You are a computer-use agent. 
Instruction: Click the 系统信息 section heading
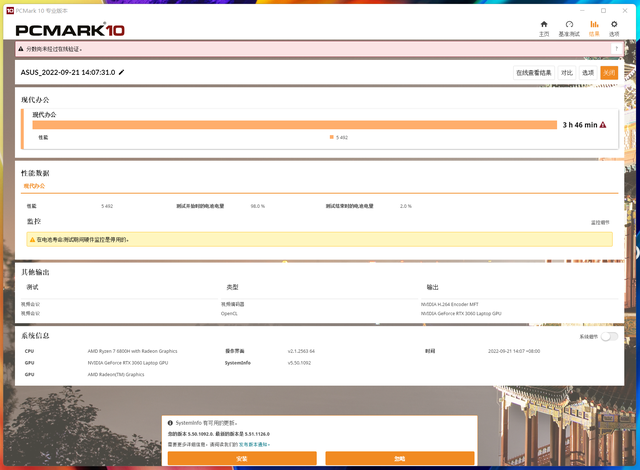pos(35,335)
